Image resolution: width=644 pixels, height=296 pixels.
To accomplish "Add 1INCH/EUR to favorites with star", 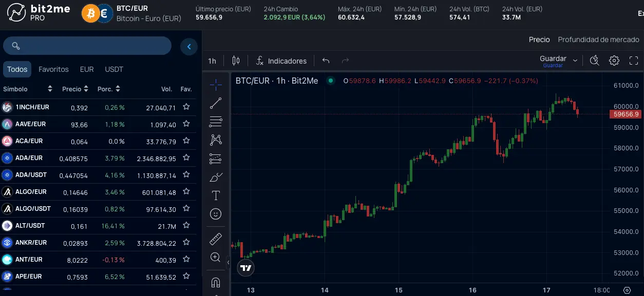I will pyautogui.click(x=186, y=107).
